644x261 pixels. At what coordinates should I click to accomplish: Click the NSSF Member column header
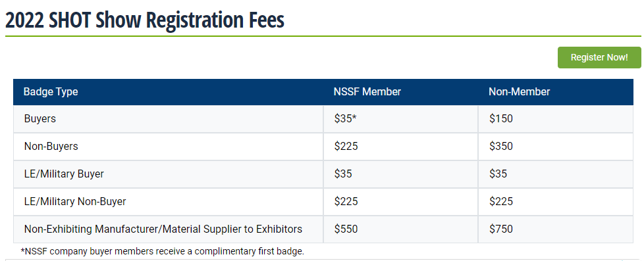tap(367, 91)
